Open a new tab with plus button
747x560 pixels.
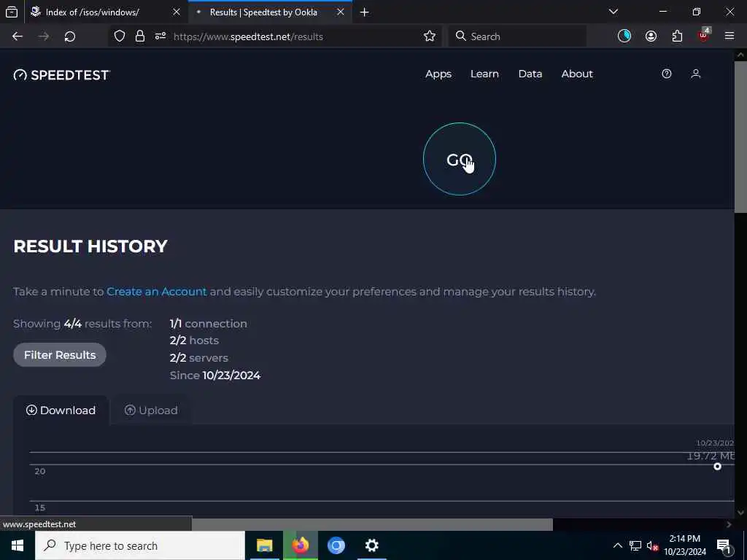click(x=365, y=12)
